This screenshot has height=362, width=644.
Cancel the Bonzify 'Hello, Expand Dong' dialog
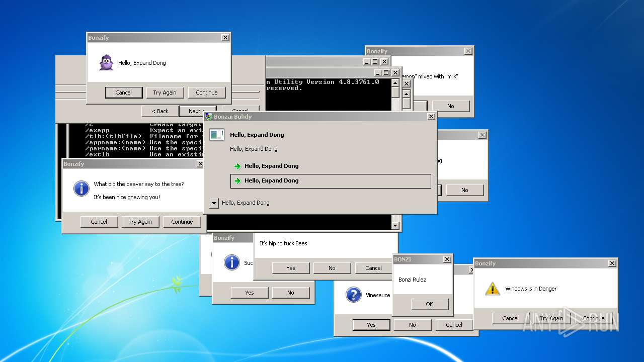pos(123,93)
